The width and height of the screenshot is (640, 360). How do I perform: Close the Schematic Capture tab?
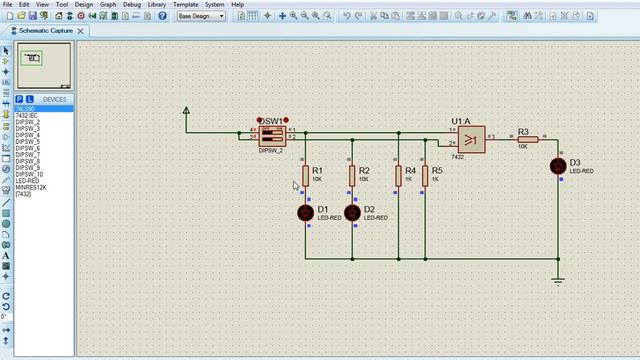(x=81, y=31)
